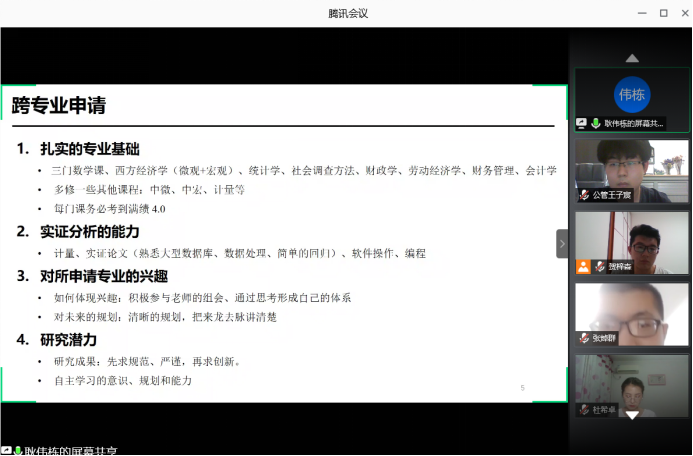Click muted mic icon for 张焯群
Viewport: 693px width, 456px height.
click(584, 339)
